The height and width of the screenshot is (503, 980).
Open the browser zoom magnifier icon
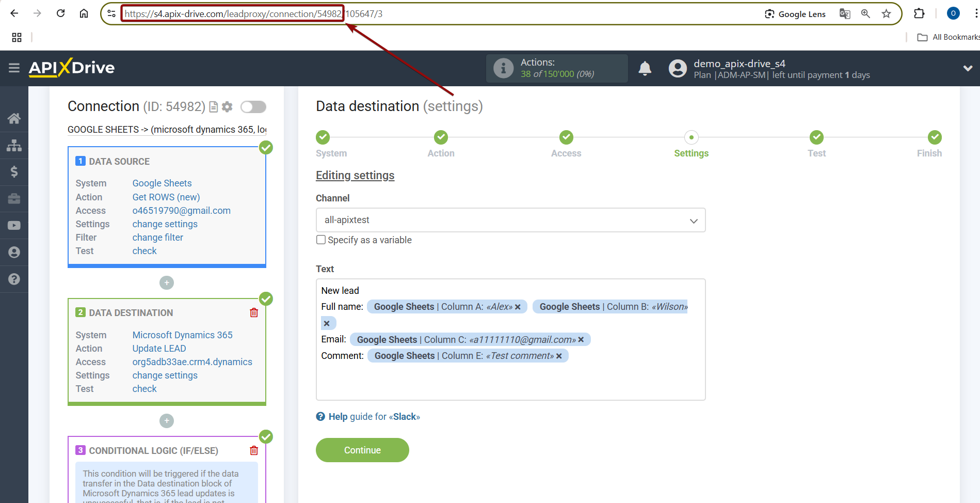coord(865,14)
